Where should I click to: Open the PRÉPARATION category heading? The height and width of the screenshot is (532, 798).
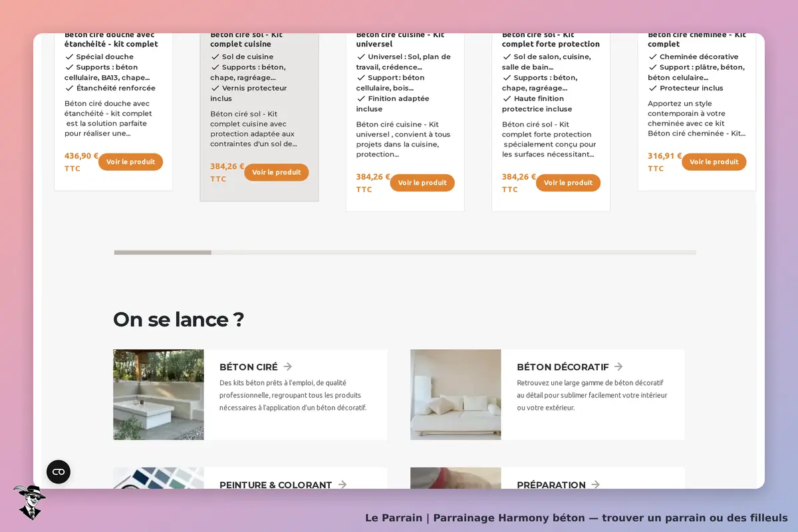tap(551, 485)
